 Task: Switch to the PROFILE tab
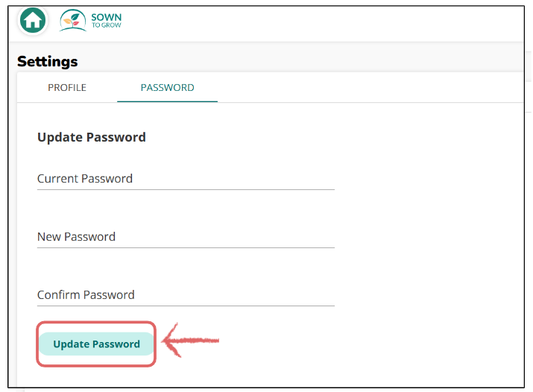tap(67, 88)
